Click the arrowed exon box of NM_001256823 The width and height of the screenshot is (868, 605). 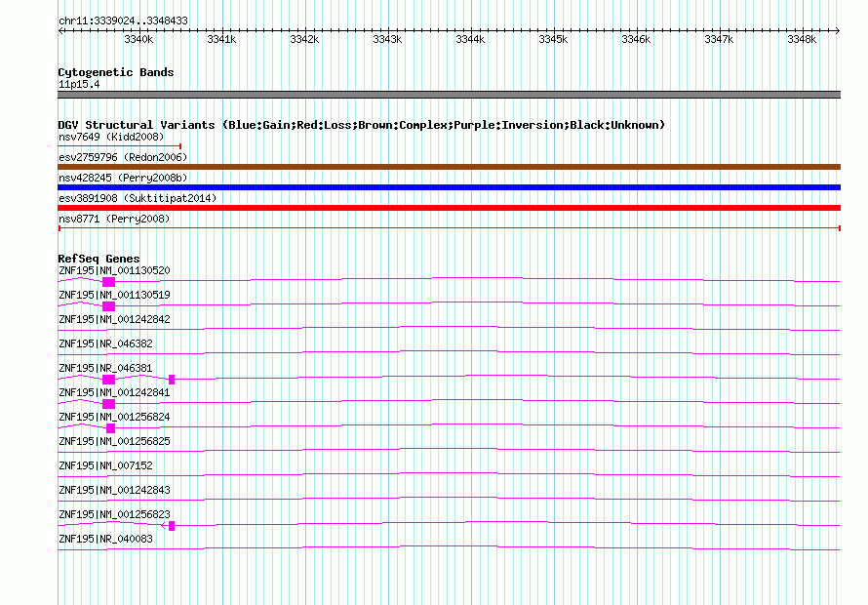pyautogui.click(x=171, y=526)
